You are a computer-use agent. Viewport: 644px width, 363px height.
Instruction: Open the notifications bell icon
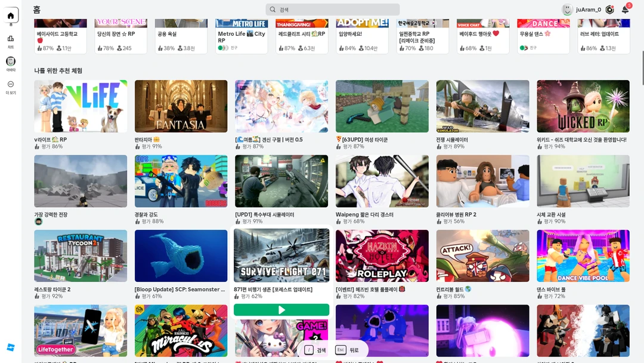[x=625, y=10]
